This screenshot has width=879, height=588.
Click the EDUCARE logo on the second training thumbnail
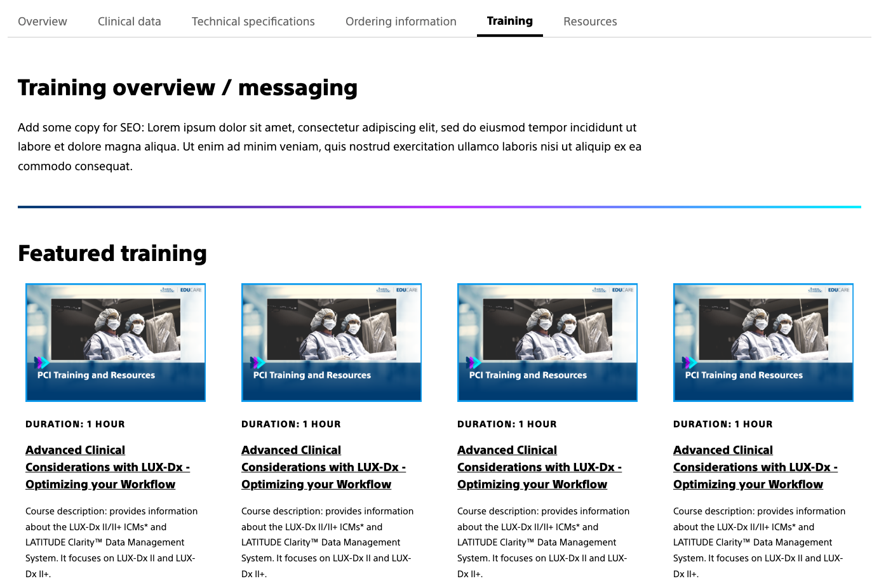406,290
